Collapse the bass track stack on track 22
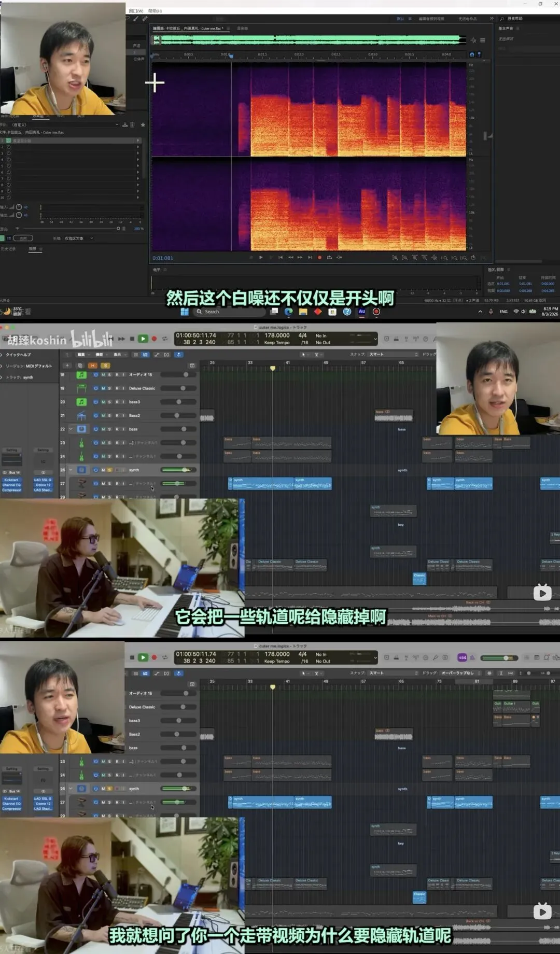The height and width of the screenshot is (954, 560). coord(71,429)
